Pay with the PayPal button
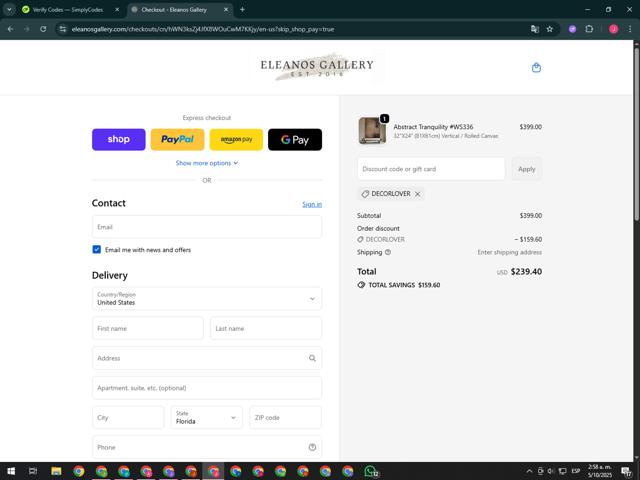Image resolution: width=640 pixels, height=480 pixels. pyautogui.click(x=177, y=140)
